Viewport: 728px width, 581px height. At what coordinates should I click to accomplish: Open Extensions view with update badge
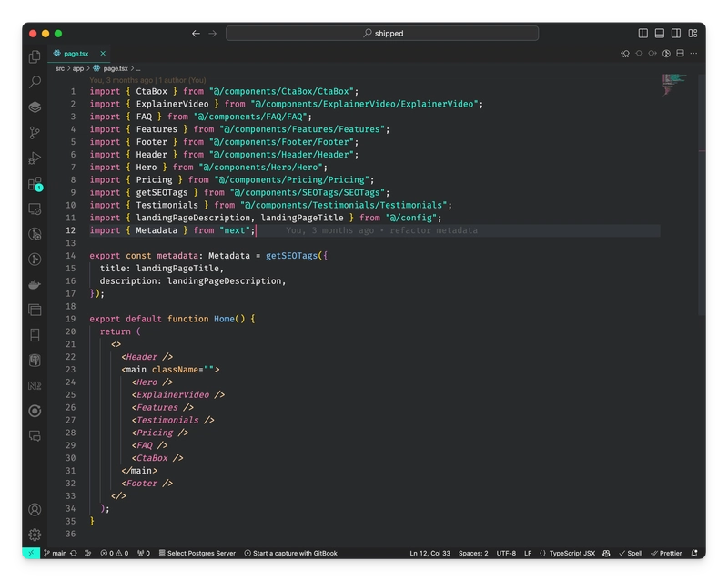[x=35, y=184]
